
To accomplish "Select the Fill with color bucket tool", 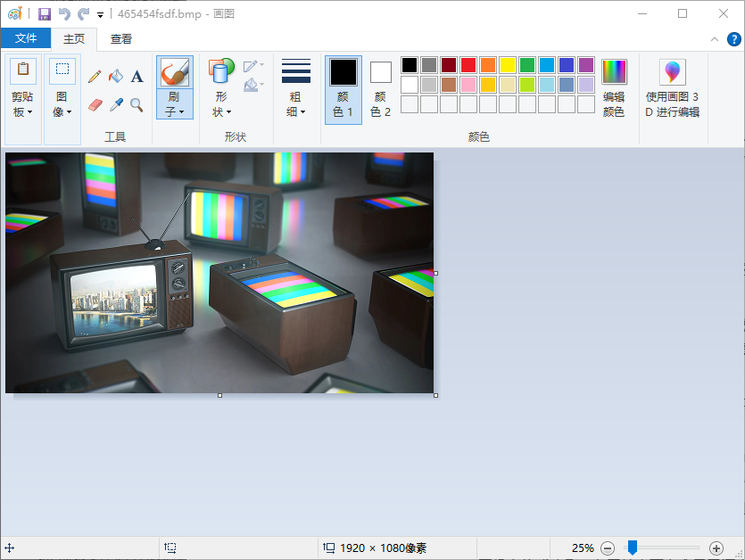I will [116, 77].
